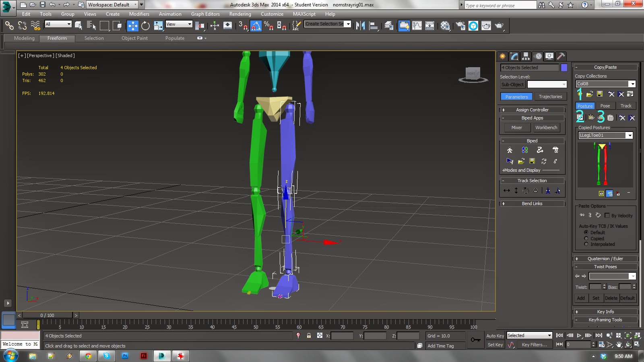Select the Copied radio option
The height and width of the screenshot is (362, 644).
586,239
